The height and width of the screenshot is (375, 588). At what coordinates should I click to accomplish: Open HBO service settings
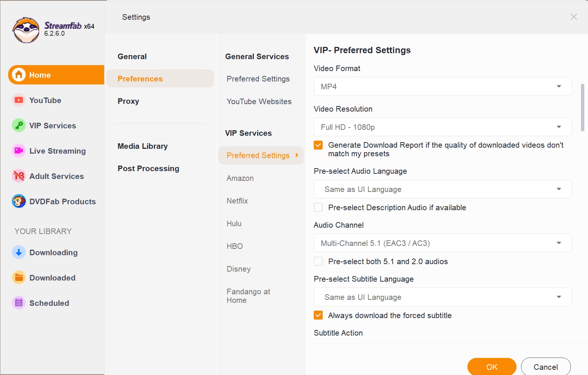235,246
